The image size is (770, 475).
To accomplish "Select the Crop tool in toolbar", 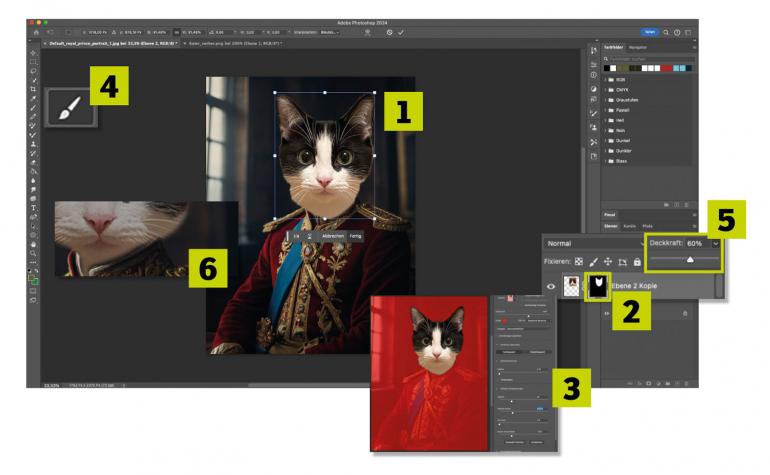I will (33, 89).
